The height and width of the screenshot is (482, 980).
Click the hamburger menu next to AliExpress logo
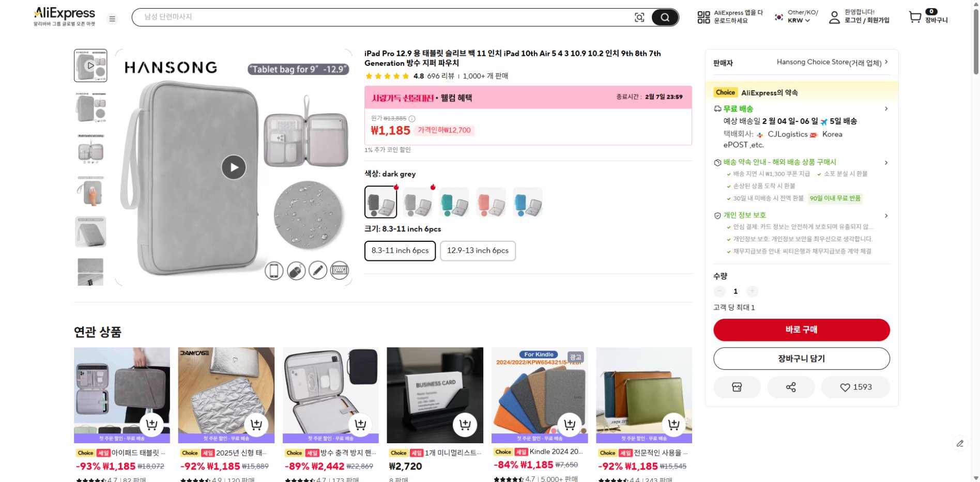pos(112,18)
